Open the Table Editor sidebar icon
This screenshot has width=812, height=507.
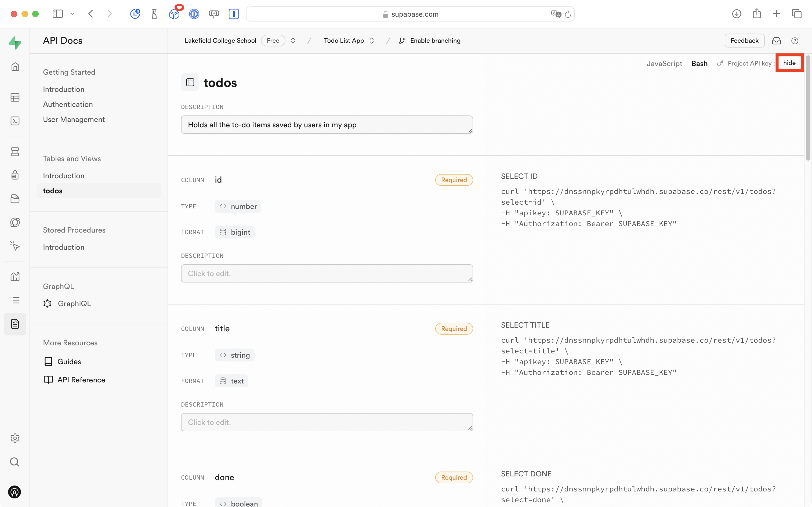coord(15,97)
